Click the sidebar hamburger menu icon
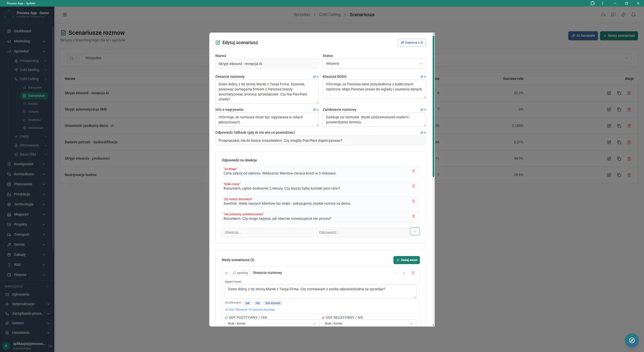The image size is (644, 352). pos(65,14)
